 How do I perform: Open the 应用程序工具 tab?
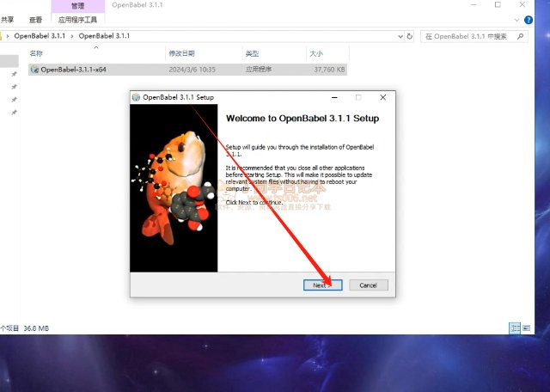[x=77, y=20]
